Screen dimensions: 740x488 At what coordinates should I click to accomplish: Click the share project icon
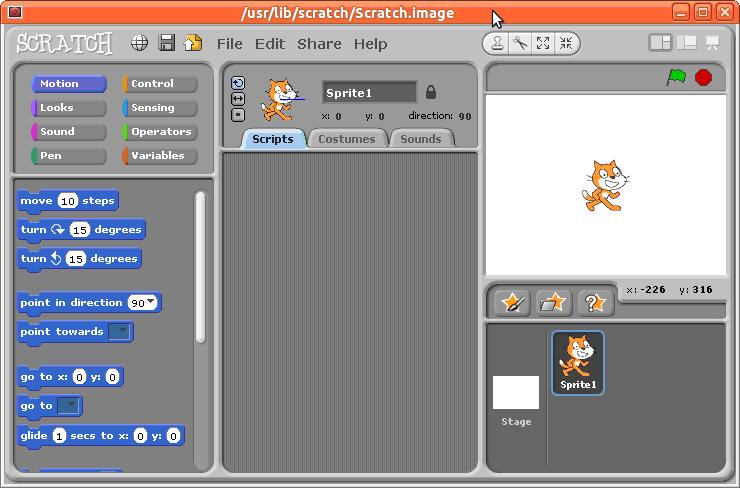(193, 43)
